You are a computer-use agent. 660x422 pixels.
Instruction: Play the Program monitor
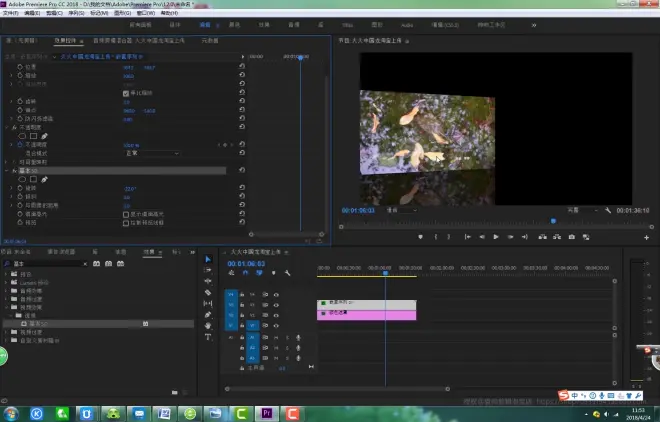[x=496, y=237]
